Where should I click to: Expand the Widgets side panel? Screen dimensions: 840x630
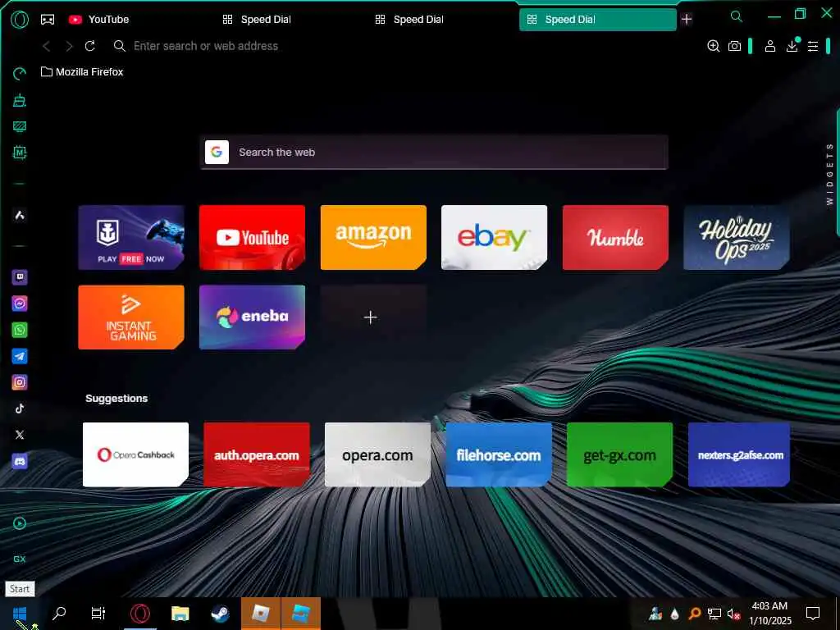(830, 174)
